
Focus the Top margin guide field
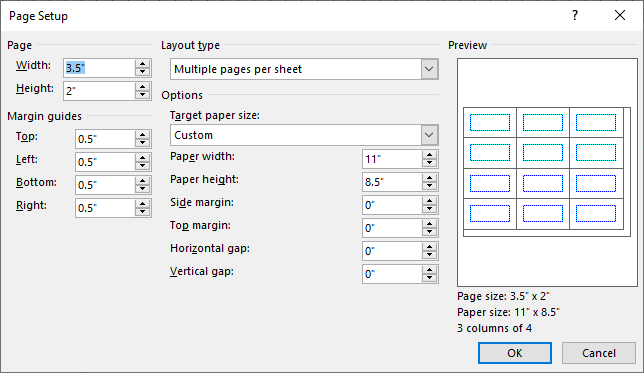point(105,139)
